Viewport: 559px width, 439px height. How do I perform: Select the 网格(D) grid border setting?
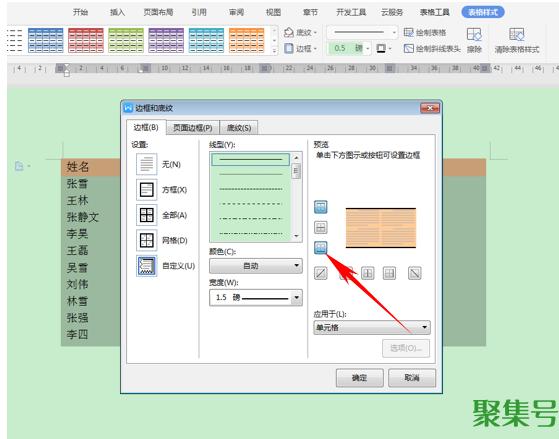tap(147, 240)
